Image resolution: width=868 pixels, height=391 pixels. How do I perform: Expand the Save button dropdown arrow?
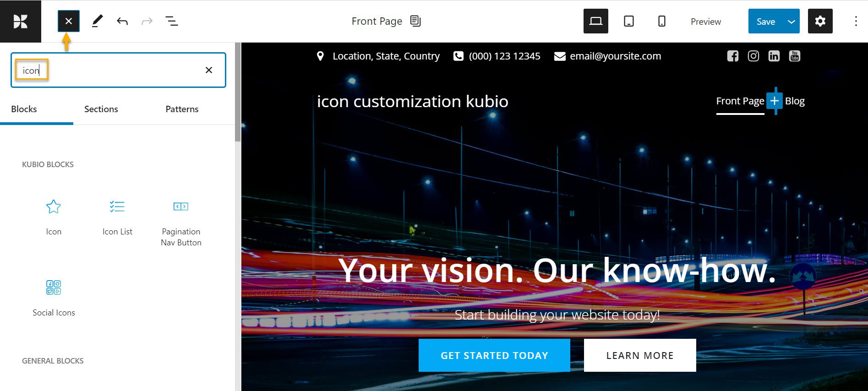pyautogui.click(x=791, y=22)
